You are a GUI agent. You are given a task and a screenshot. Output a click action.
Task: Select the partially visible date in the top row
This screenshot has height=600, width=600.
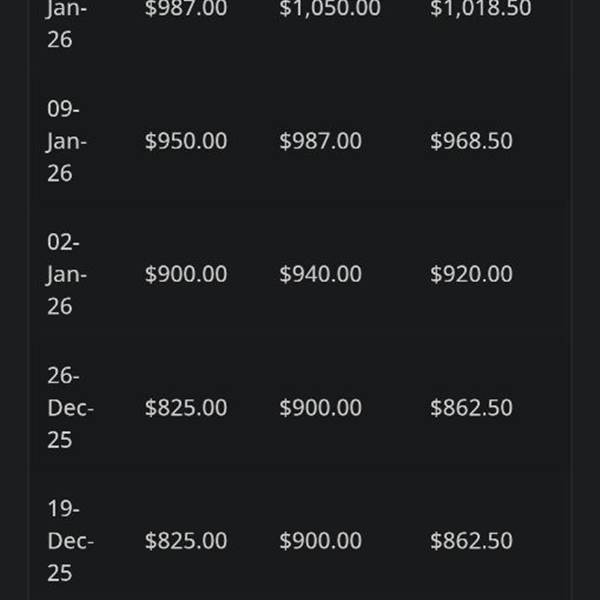[66, 25]
